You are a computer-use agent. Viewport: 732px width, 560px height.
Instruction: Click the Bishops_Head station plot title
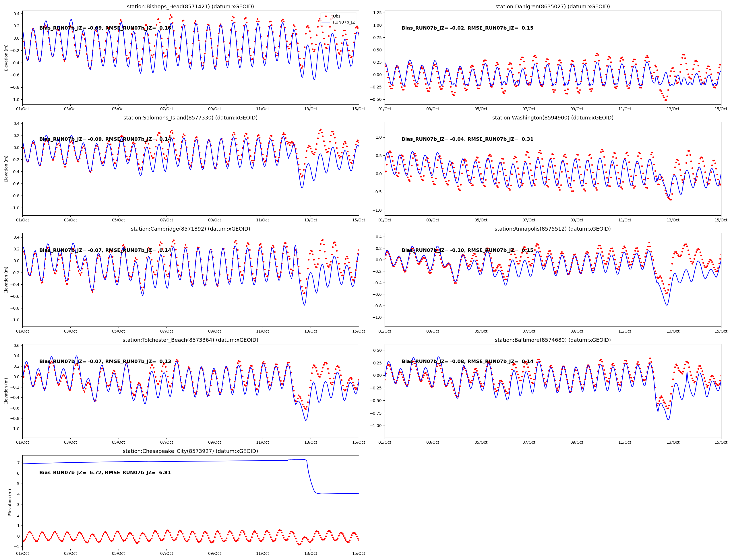[x=190, y=7]
